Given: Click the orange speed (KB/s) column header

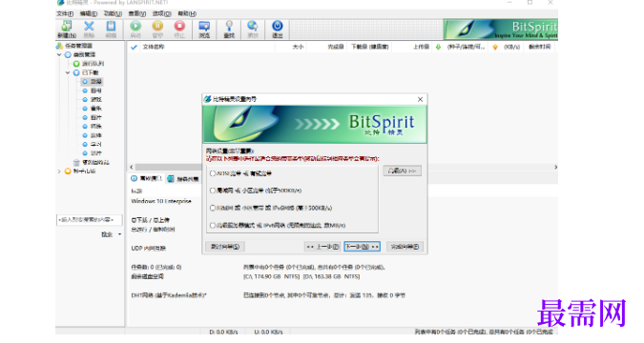Looking at the screenshot, I should (495, 48).
